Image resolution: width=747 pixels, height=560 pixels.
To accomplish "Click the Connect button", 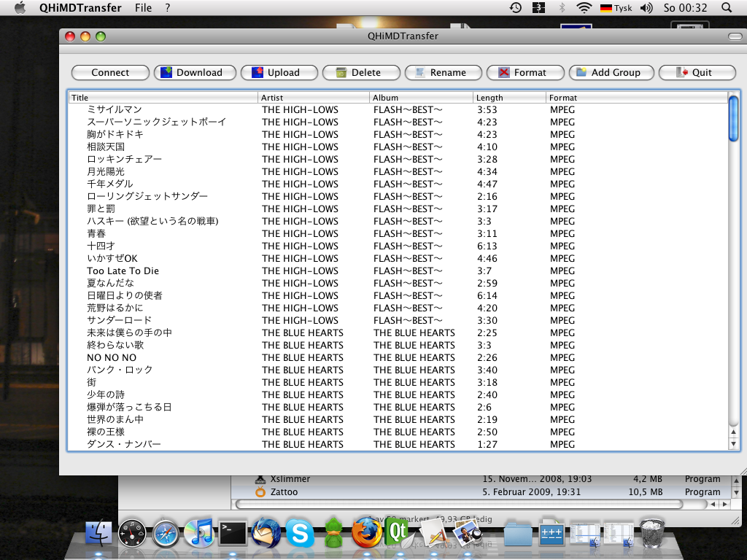I will tap(110, 72).
